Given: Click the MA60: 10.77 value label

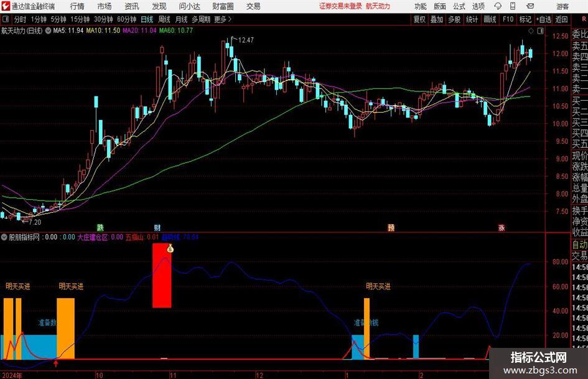Looking at the screenshot, I should tap(176, 30).
